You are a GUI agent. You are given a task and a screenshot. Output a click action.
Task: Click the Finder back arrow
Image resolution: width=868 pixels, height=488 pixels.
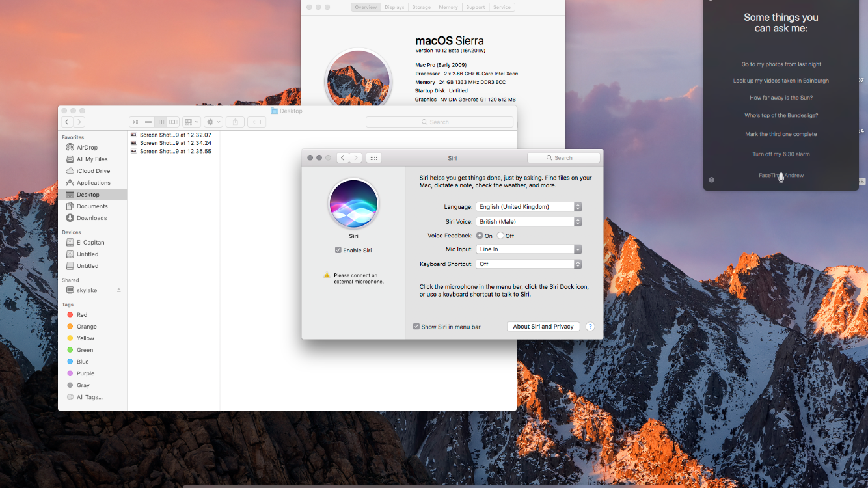pos(67,122)
